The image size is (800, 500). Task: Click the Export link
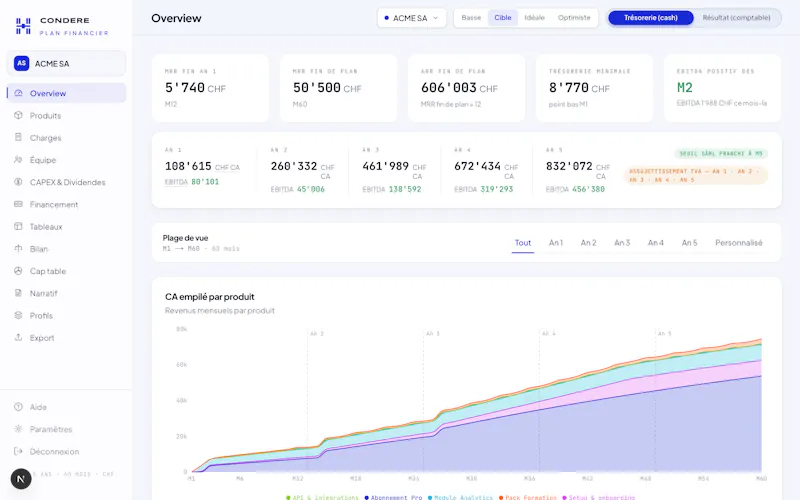pyautogui.click(x=66, y=338)
